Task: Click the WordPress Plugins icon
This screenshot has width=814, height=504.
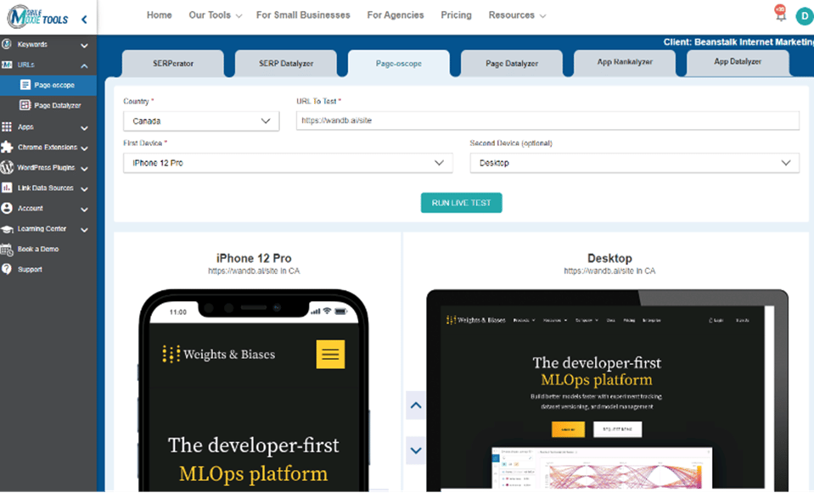Action: pos(8,168)
